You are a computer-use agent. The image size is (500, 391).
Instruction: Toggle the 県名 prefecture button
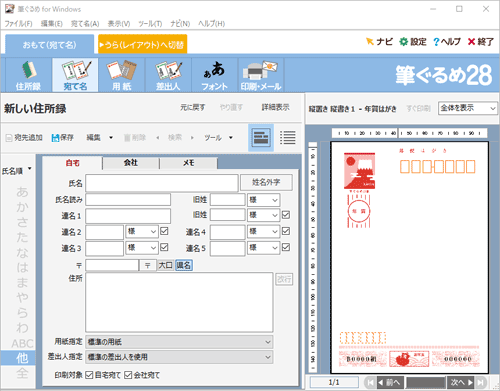[184, 265]
